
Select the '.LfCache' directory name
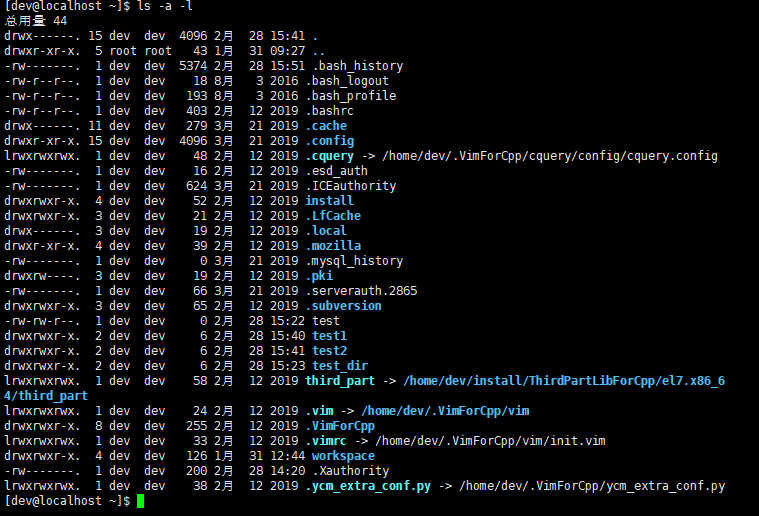point(334,216)
